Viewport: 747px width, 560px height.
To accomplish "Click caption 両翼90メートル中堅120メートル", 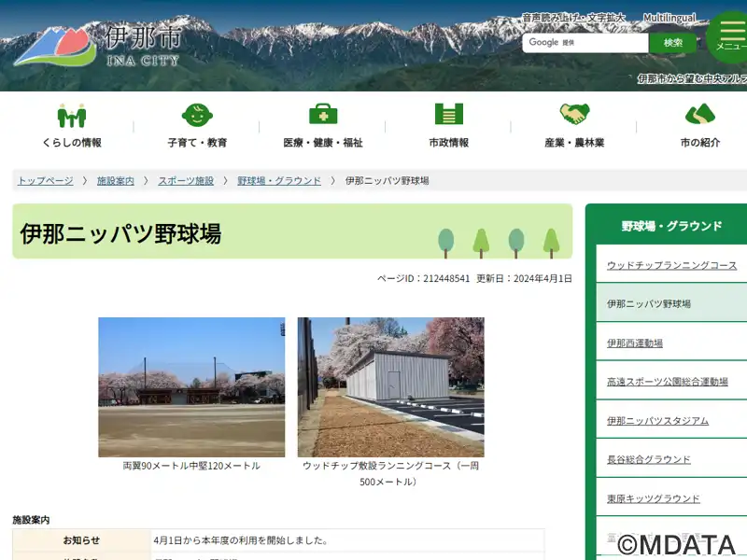I will (x=191, y=466).
